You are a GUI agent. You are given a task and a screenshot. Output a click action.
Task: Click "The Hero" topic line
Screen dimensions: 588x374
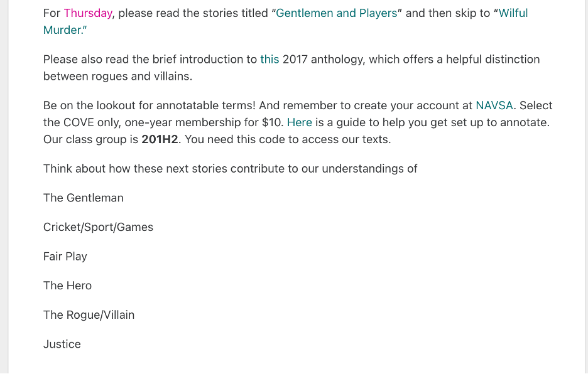click(x=67, y=286)
